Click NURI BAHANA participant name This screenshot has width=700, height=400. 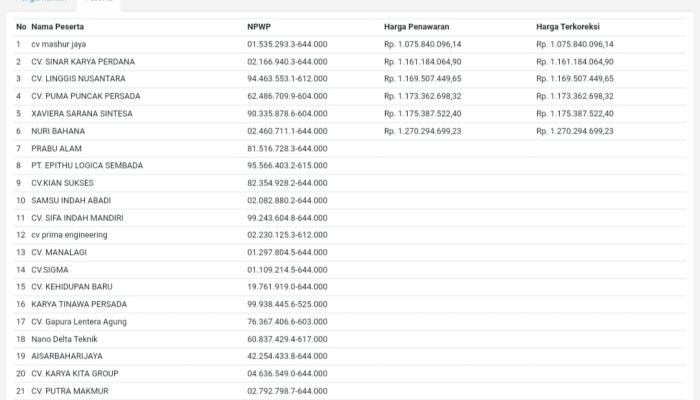point(59,131)
